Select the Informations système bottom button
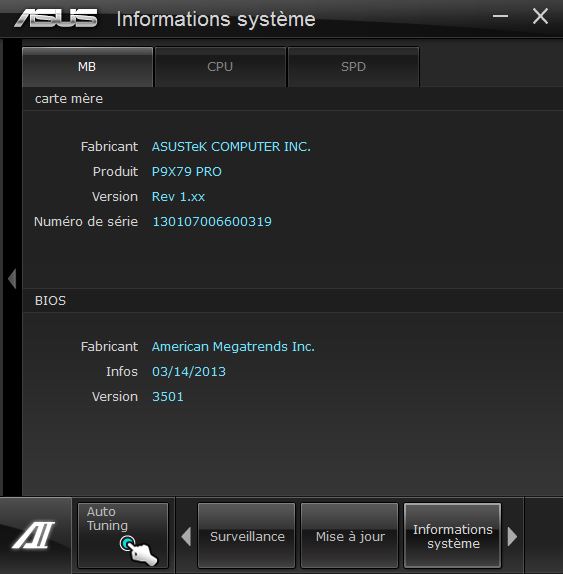Image resolution: width=563 pixels, height=574 pixels. coord(452,535)
